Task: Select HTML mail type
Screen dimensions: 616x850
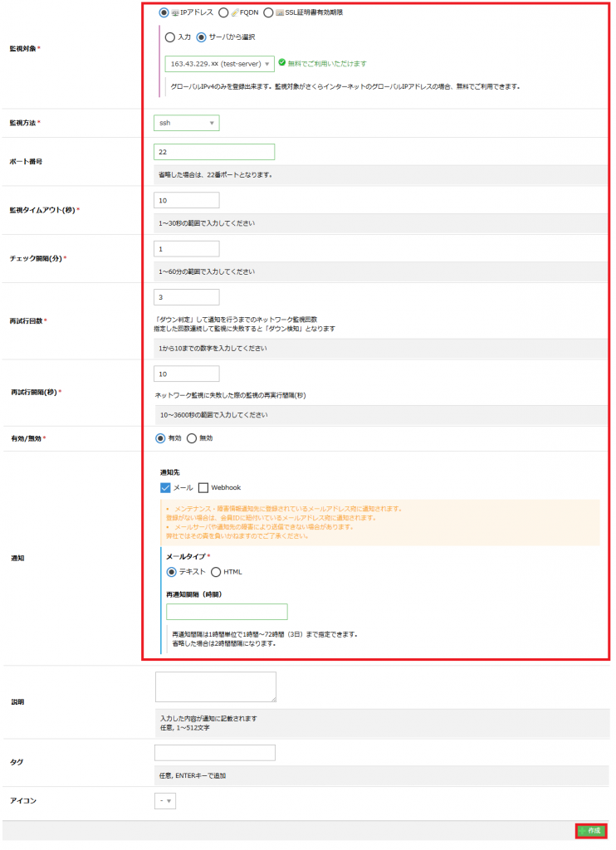Action: (216, 572)
